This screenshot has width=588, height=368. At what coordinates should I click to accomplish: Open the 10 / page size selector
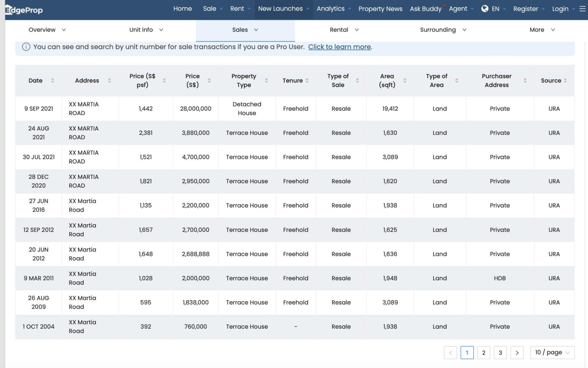[552, 353]
